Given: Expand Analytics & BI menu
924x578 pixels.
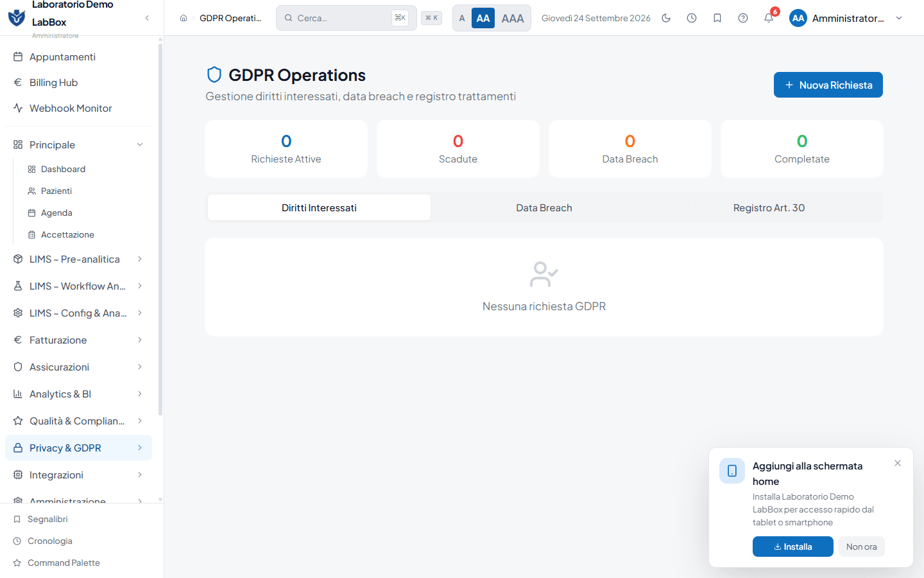Looking at the screenshot, I should point(78,394).
